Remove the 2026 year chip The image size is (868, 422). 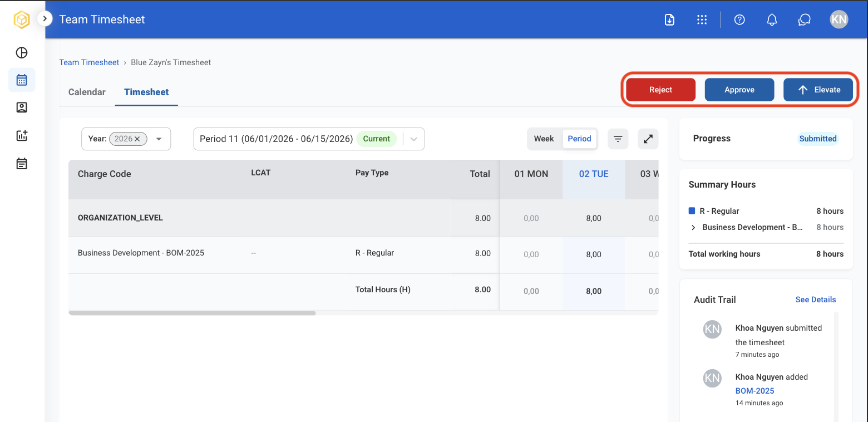click(137, 139)
